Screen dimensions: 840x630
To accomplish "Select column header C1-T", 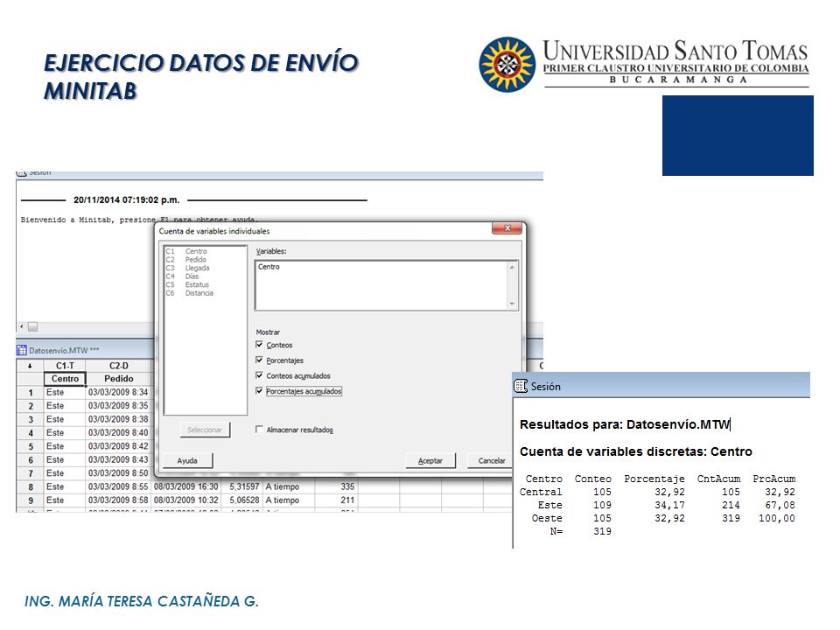I will (65, 366).
